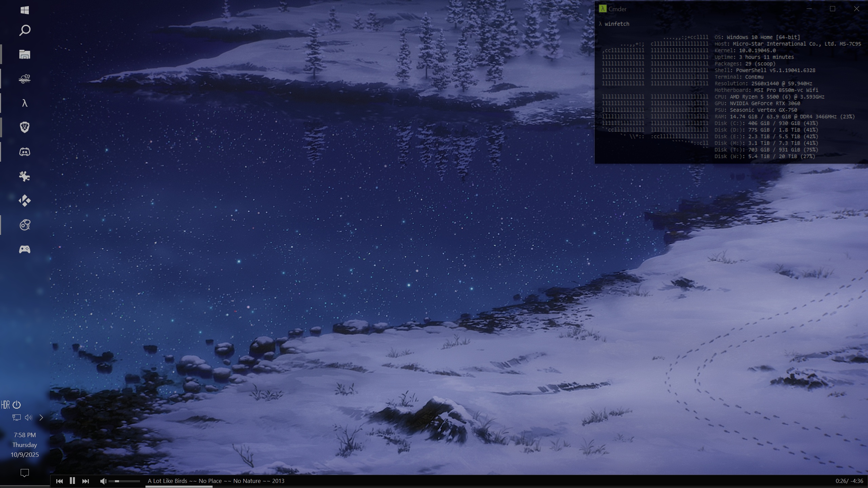This screenshot has width=868, height=488.
Task: Launch Kodi from the taskbar
Action: coord(24,201)
